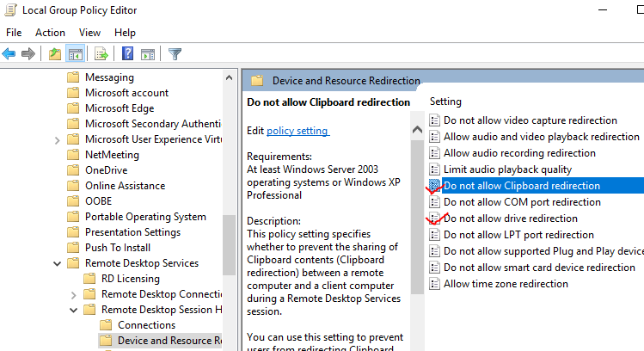Click the blue Help question mark icon
Viewport: 644px width, 351px height.
[127, 53]
